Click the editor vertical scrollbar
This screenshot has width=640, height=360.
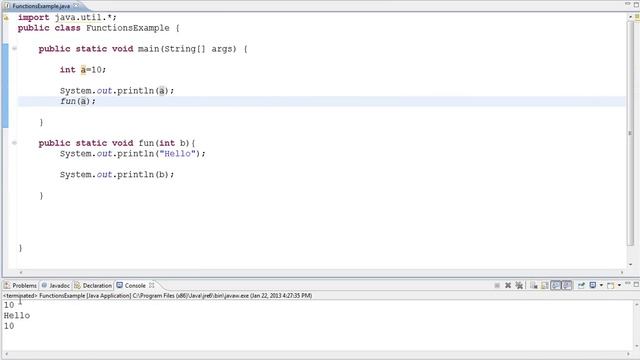[x=630, y=133]
